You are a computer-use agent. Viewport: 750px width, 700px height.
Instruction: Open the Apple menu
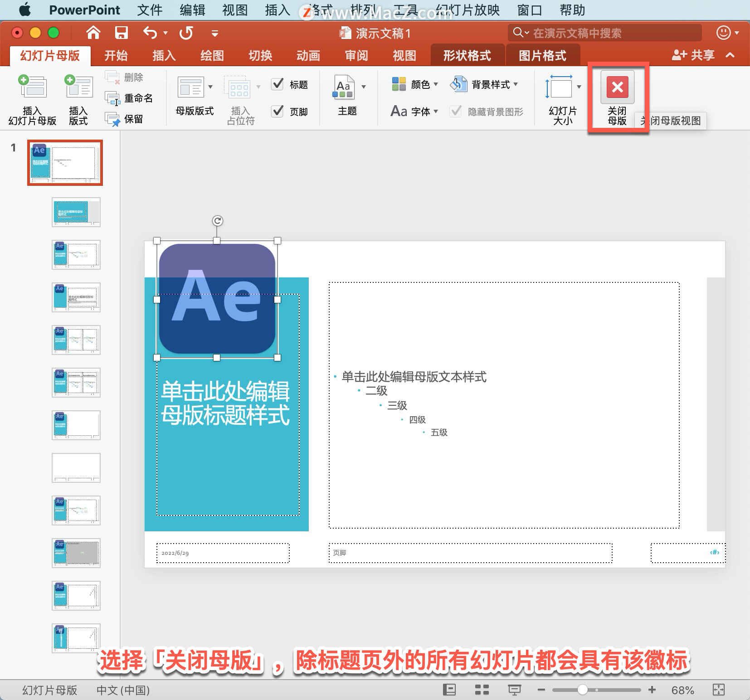coord(25,10)
